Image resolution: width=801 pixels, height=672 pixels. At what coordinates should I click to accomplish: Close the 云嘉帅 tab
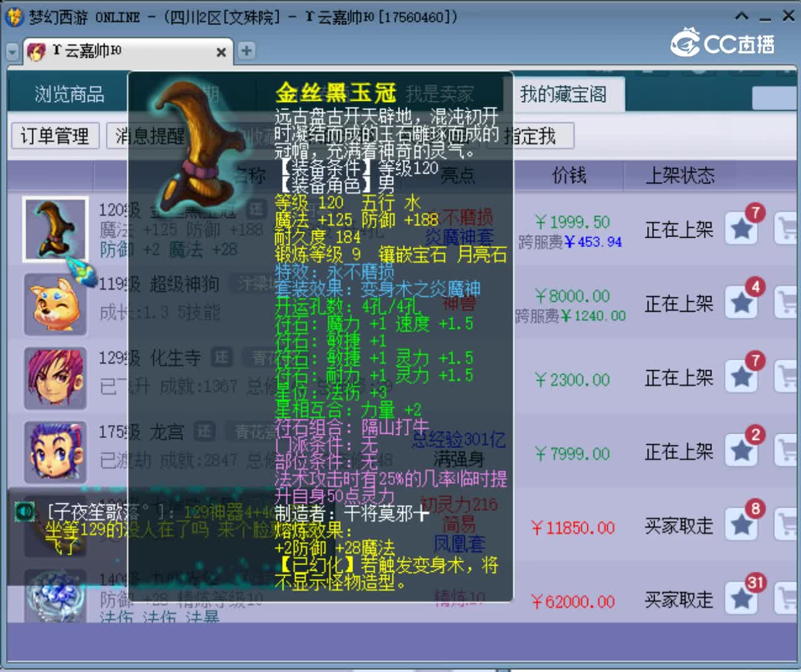click(221, 52)
